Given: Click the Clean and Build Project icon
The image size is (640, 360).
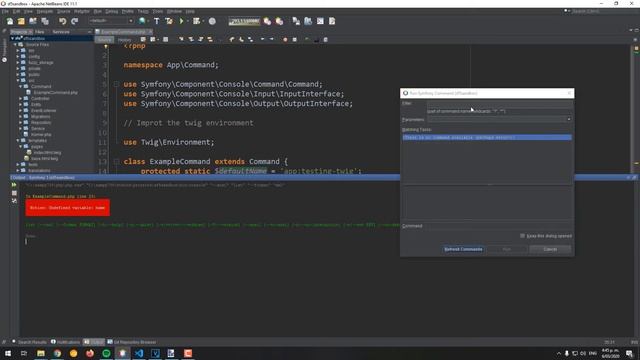Looking at the screenshot, I should click(x=169, y=21).
